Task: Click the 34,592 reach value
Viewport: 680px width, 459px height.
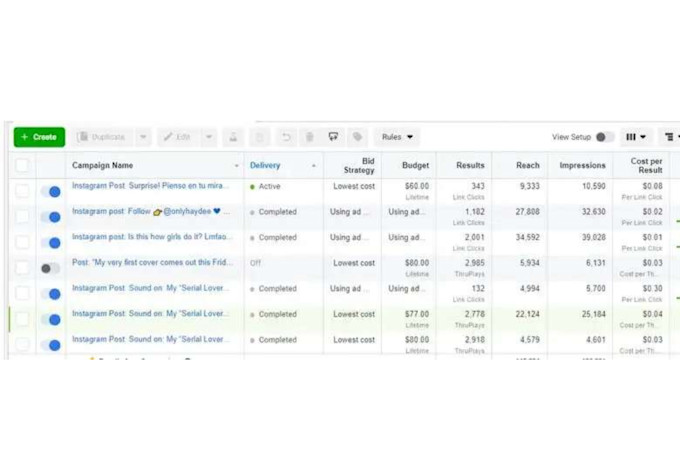Action: [528, 237]
